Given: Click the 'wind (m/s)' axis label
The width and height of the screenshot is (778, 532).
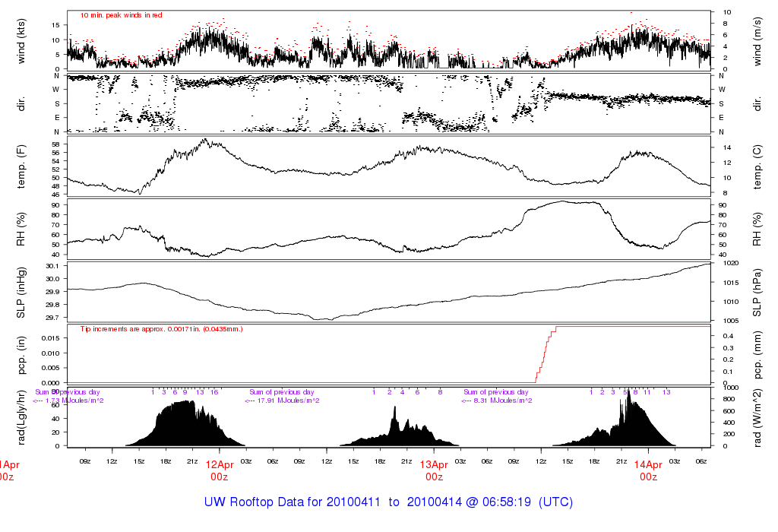Looking at the screenshot, I should click(x=757, y=41).
